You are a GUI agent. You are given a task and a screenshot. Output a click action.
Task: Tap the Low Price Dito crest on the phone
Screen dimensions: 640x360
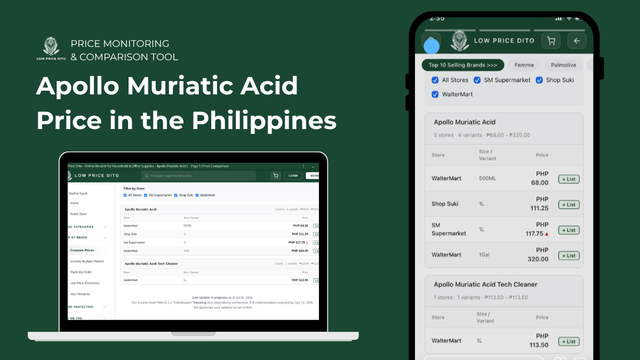(x=460, y=41)
